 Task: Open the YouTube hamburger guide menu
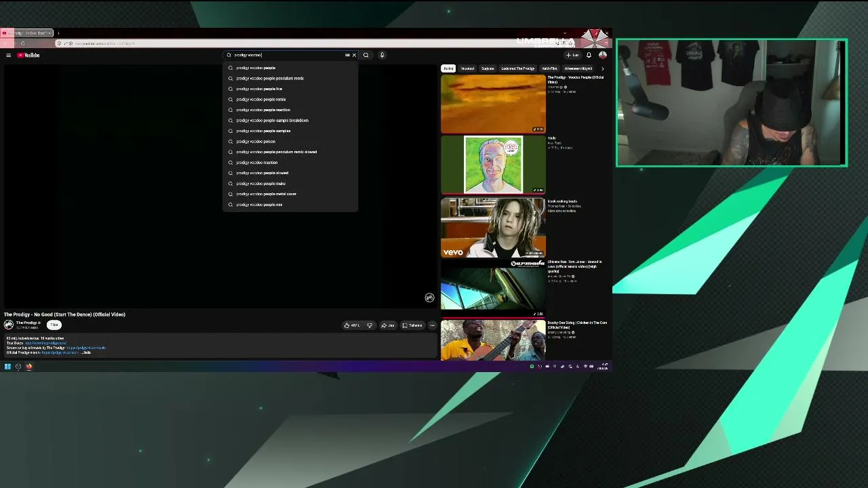coord(8,55)
